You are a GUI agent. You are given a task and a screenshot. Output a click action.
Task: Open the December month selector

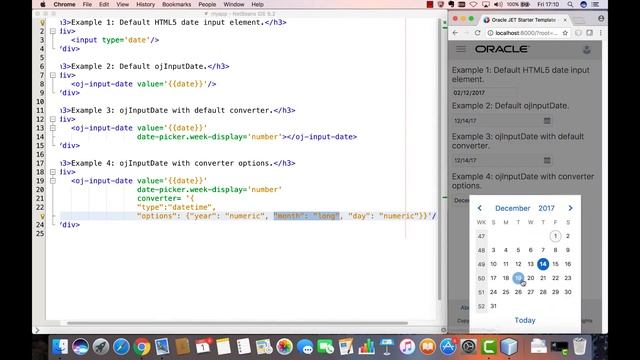click(x=512, y=208)
